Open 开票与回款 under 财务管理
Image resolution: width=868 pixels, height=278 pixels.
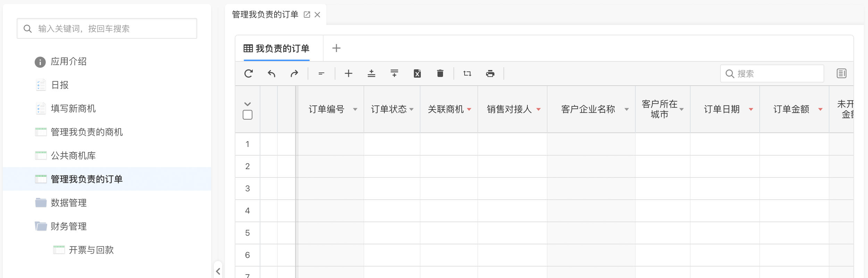91,250
